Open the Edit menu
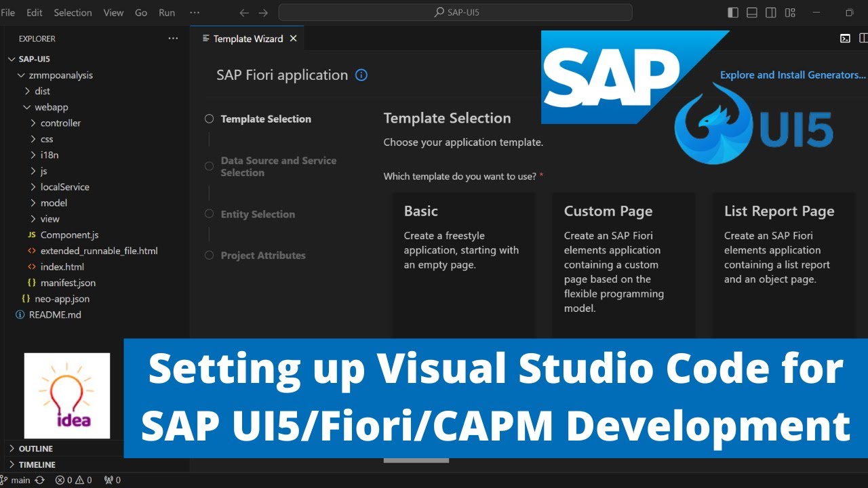The image size is (868, 488). pos(34,13)
